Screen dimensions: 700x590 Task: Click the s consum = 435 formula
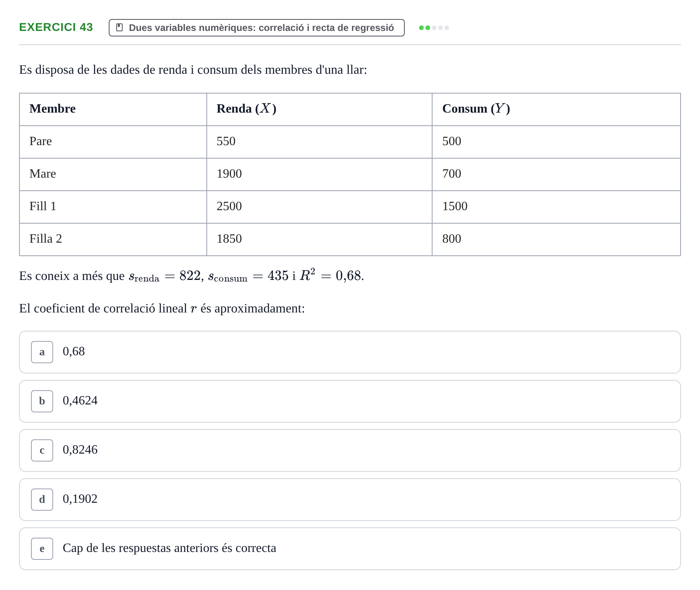[248, 276]
